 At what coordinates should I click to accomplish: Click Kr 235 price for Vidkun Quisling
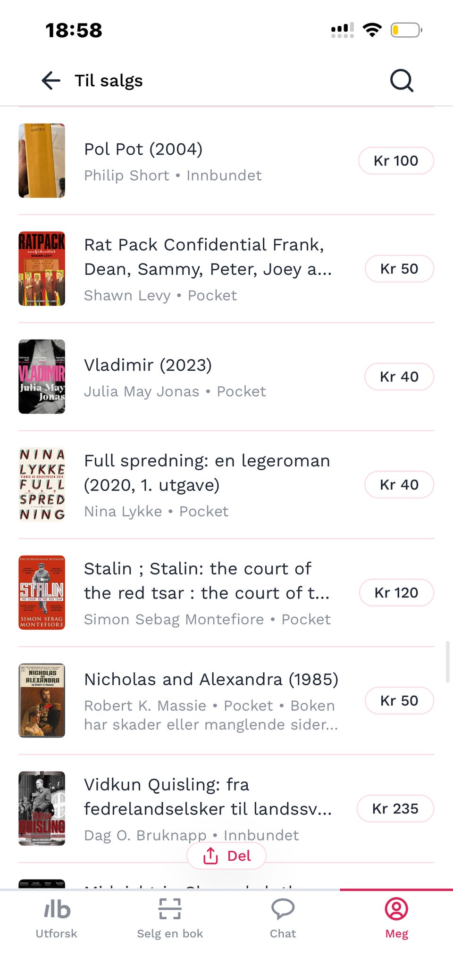pyautogui.click(x=395, y=809)
